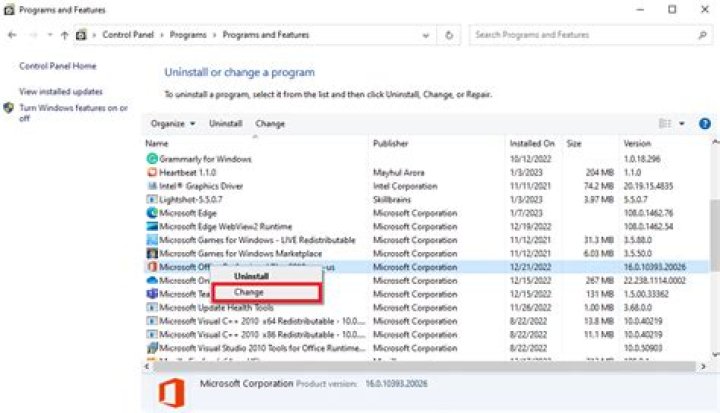Choose Uninstall in the context menu
This screenshot has width=720, height=413.
point(251,276)
